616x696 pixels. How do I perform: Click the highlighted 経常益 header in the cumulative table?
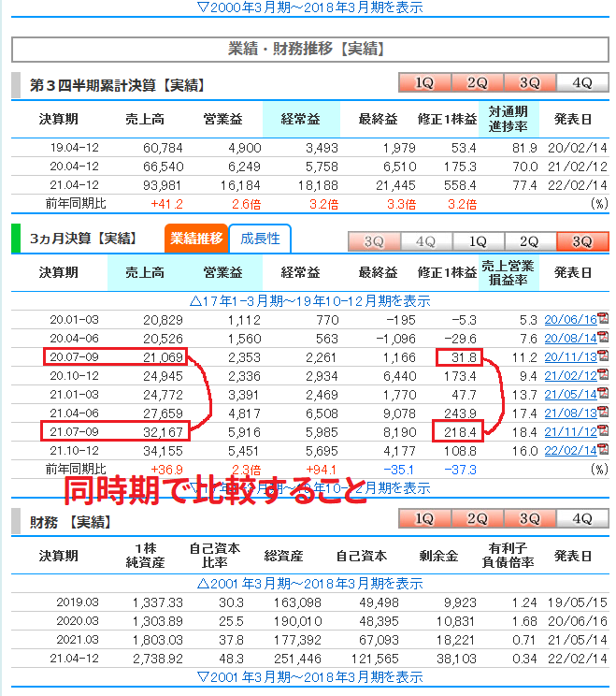tap(300, 119)
